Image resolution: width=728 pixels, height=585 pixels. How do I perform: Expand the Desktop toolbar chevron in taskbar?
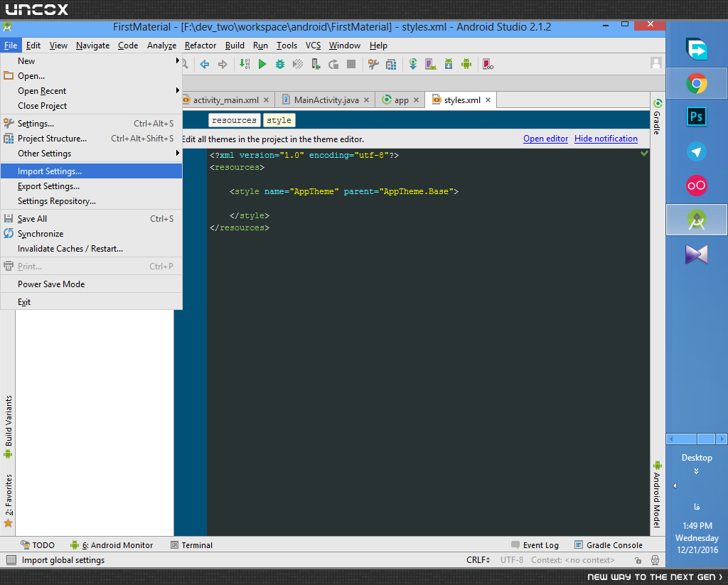(697, 471)
